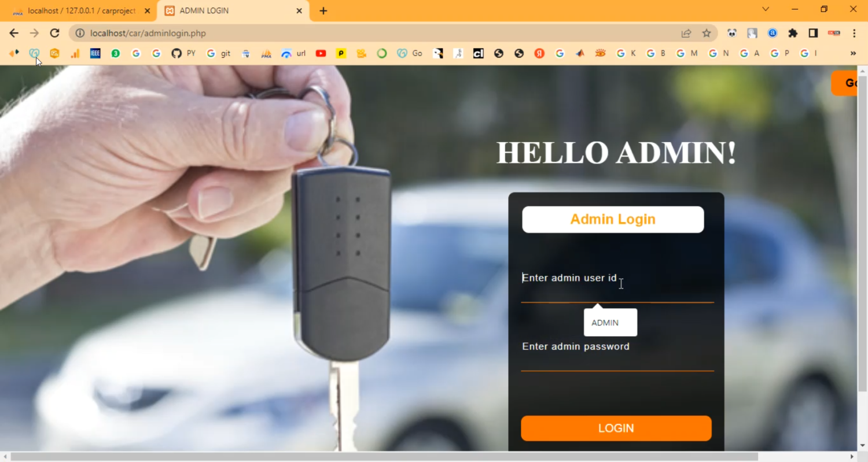Click the address bar URL

coord(148,33)
